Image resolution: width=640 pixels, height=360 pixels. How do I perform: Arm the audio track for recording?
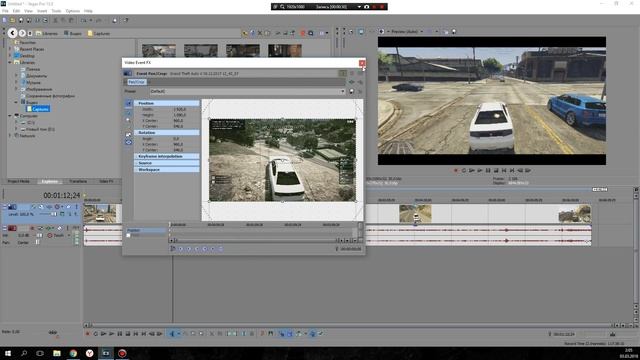[x=32, y=228]
